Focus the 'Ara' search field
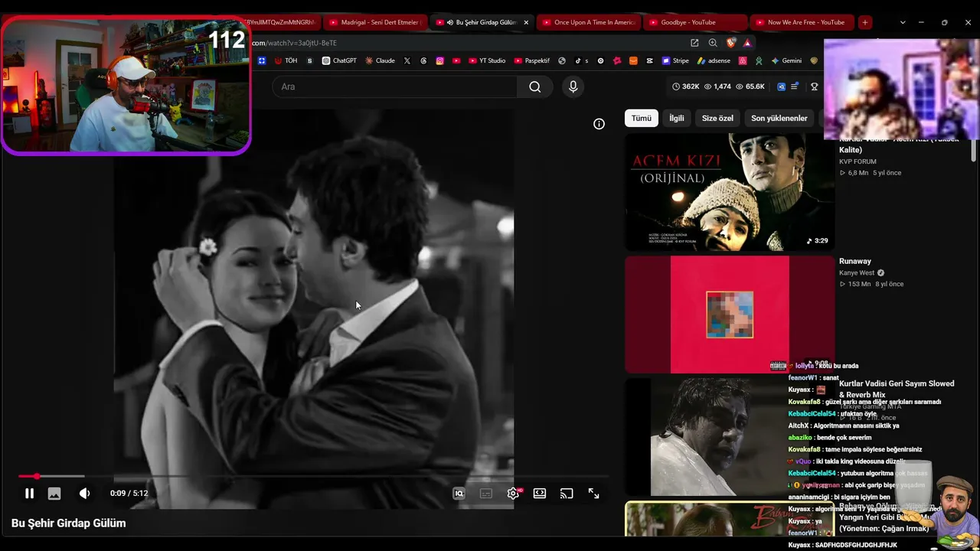Image resolution: width=980 pixels, height=551 pixels. click(394, 86)
